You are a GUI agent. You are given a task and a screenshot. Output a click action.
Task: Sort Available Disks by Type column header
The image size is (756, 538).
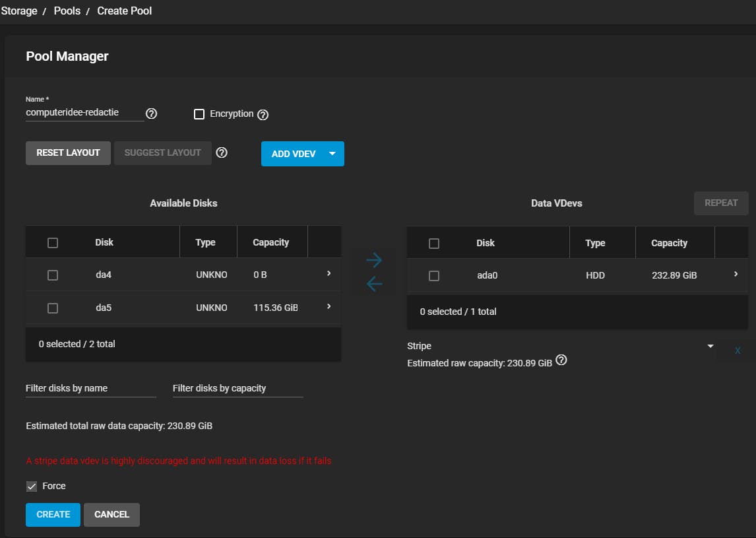tap(205, 242)
